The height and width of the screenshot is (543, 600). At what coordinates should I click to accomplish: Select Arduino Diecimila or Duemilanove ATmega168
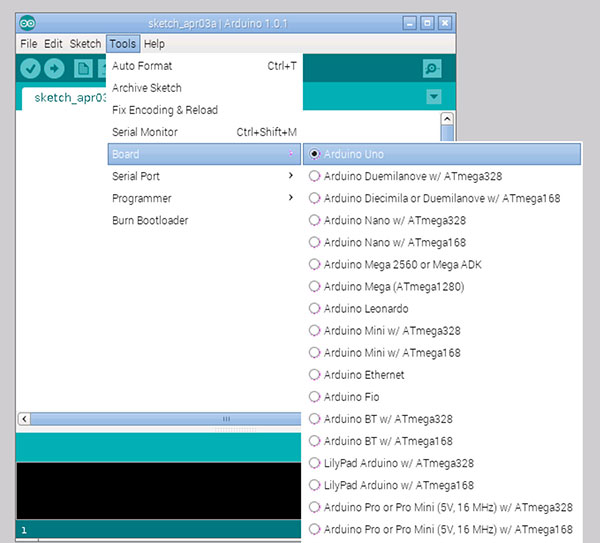coord(442,198)
